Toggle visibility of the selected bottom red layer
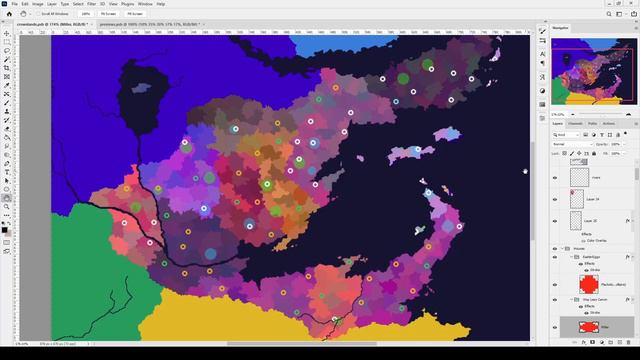This screenshot has height=360, width=640. point(555,327)
